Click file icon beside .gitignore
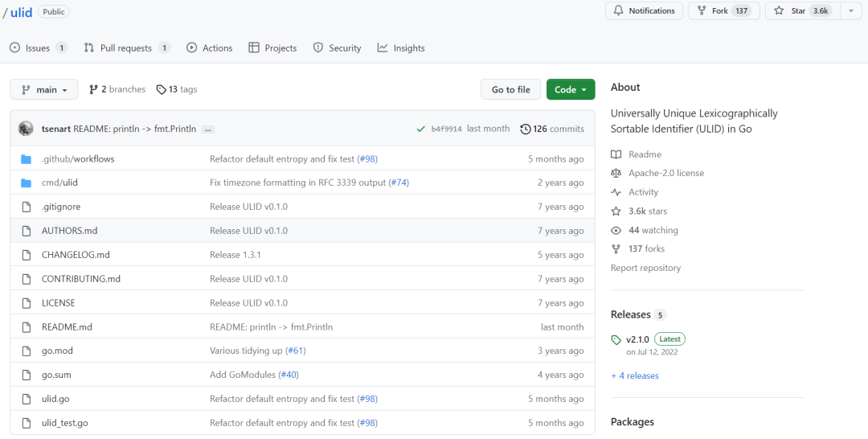The width and height of the screenshot is (868, 439). [26, 207]
